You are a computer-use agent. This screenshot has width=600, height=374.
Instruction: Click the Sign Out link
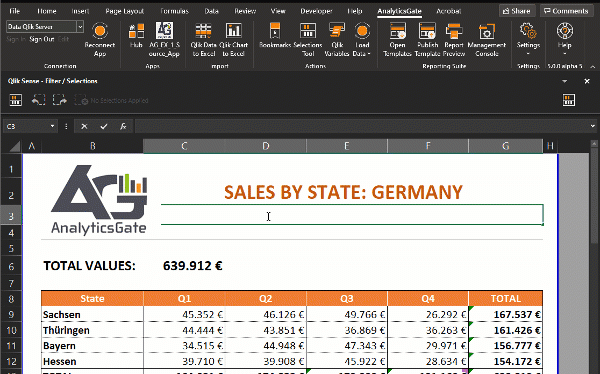pos(42,39)
